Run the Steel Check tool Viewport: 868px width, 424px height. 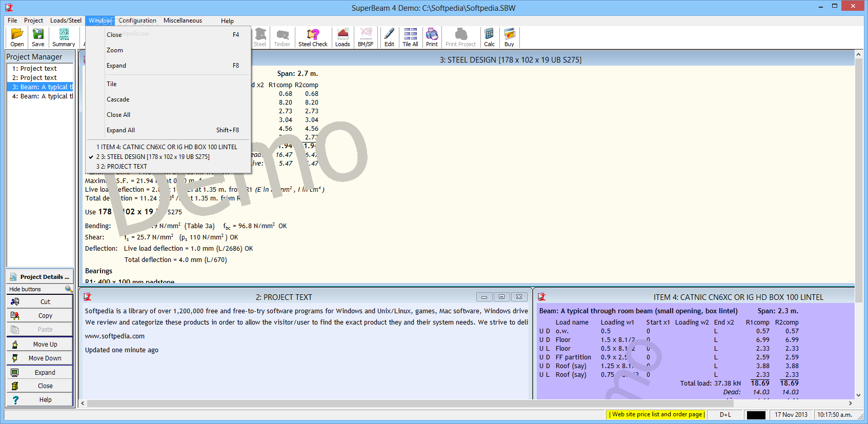pos(313,37)
